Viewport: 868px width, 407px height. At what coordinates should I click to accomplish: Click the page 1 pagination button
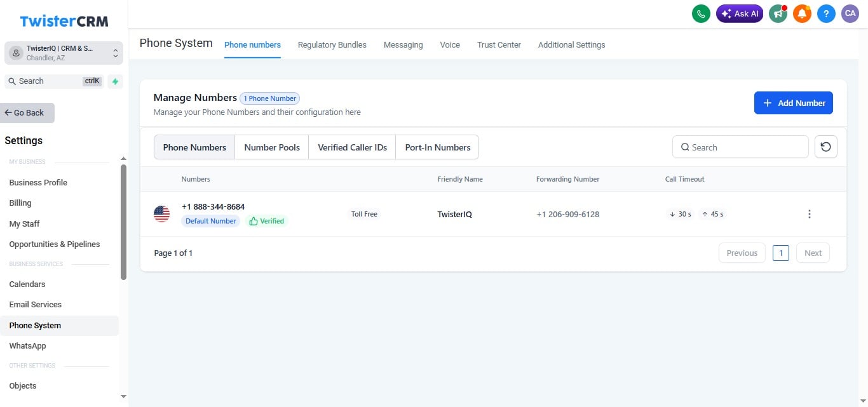780,253
